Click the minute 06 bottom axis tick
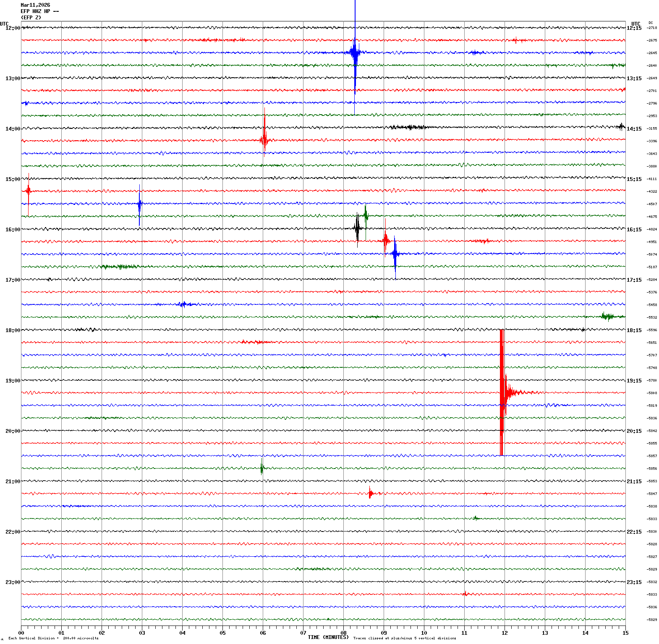 263,633
